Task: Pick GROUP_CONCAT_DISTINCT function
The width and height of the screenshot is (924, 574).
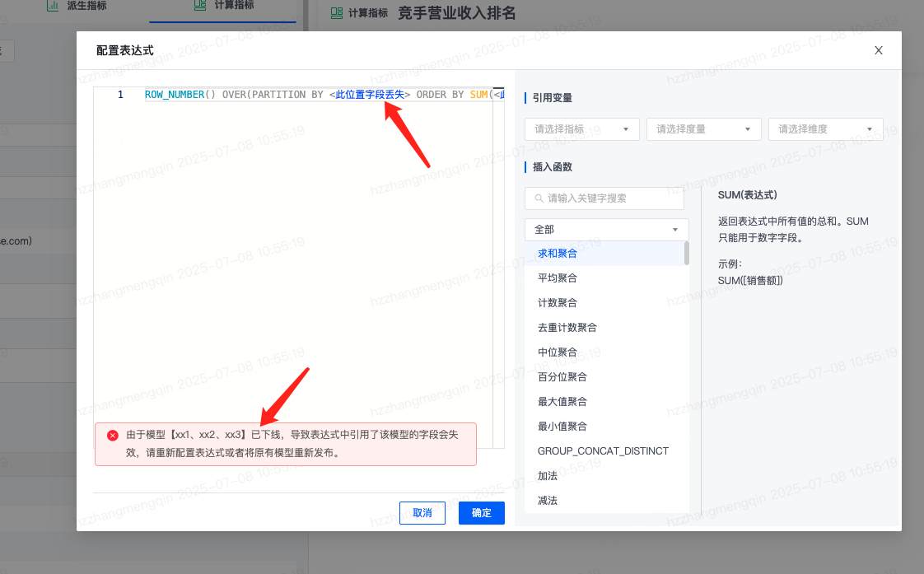Action: pos(603,451)
